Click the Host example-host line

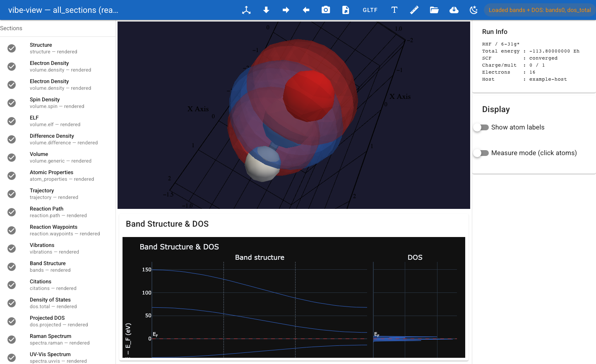(524, 79)
